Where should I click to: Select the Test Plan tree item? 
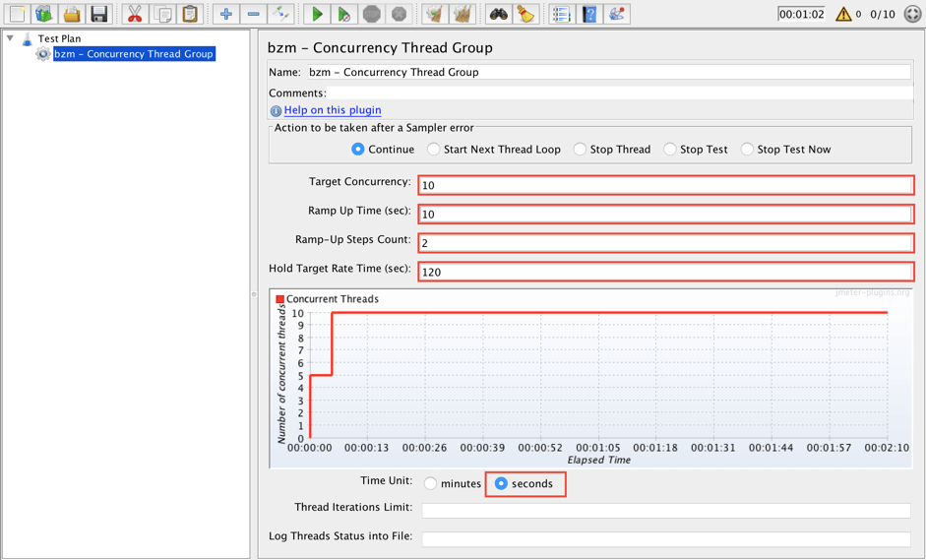click(59, 38)
